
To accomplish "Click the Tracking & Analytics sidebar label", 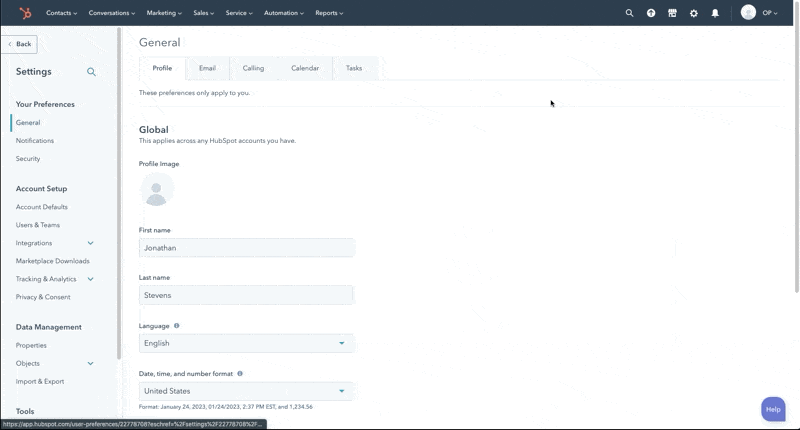I will [x=46, y=279].
